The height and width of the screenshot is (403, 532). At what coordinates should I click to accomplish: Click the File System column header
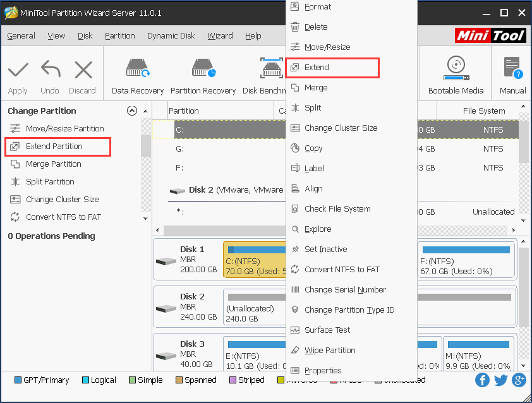pyautogui.click(x=478, y=111)
